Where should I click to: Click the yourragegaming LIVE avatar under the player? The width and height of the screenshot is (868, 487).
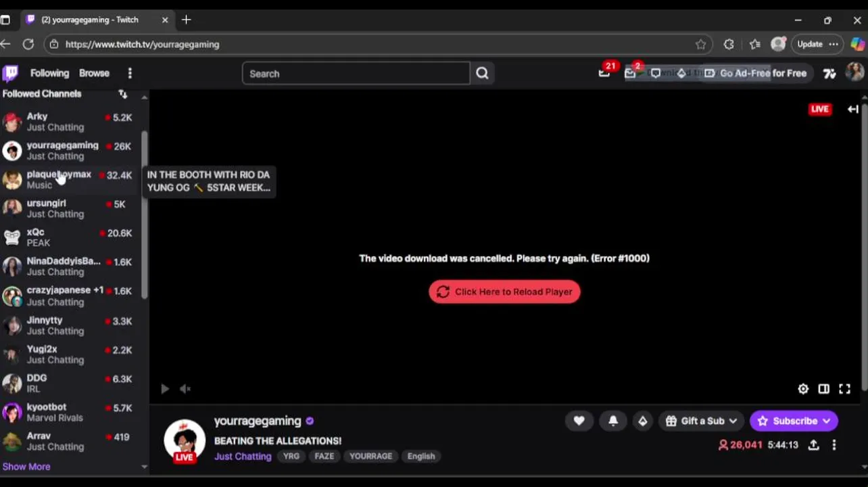coord(185,441)
